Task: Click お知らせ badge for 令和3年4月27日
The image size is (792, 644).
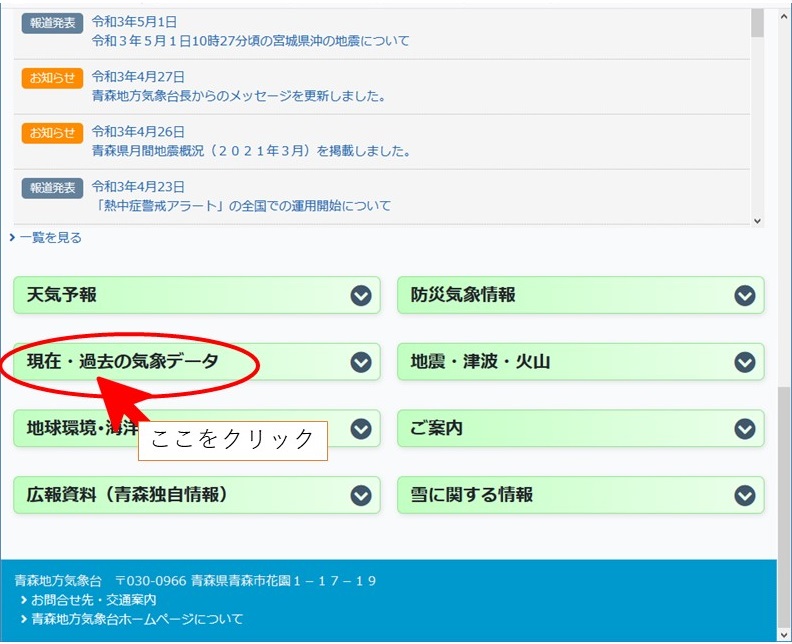Action: click(x=52, y=78)
